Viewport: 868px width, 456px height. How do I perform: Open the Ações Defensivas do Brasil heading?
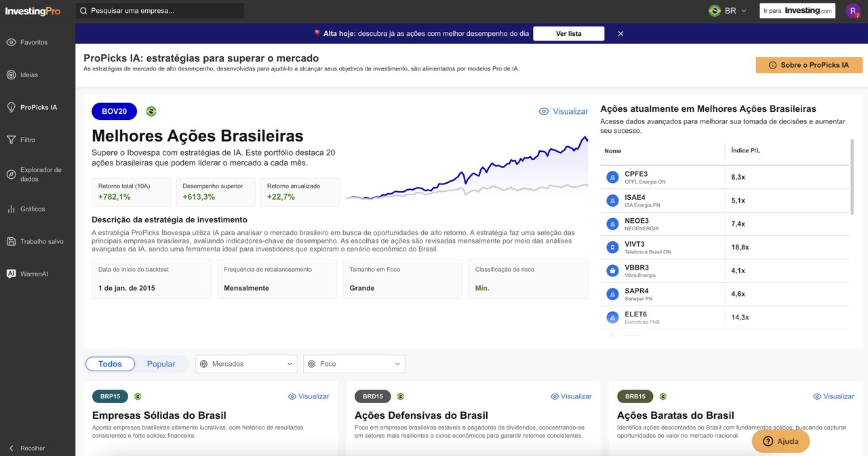(x=421, y=415)
